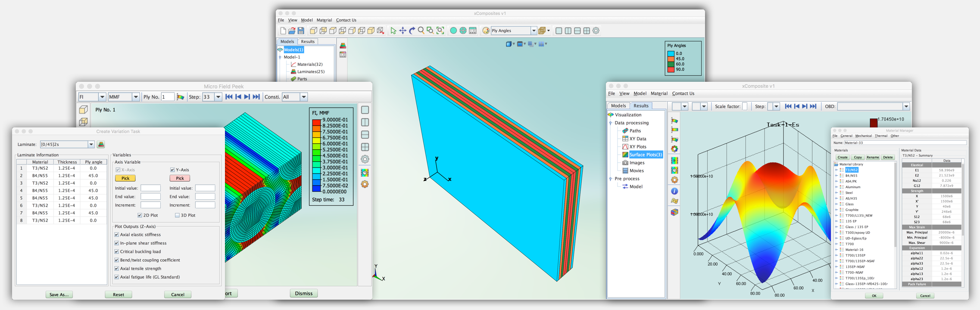Jump to last step in Micro Field Peek

tap(256, 97)
